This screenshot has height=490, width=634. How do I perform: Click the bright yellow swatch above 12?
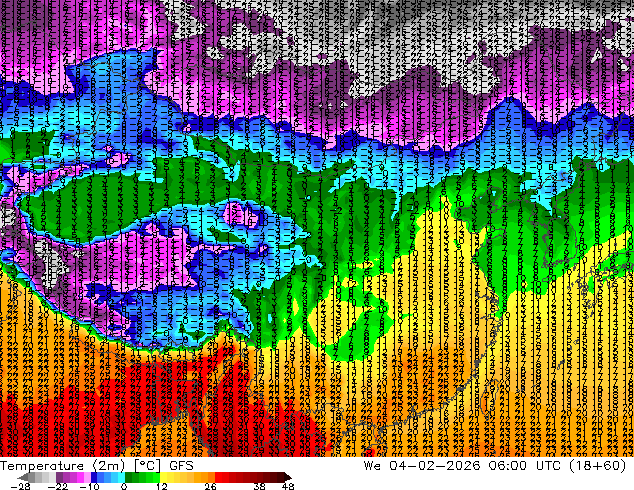pos(163,477)
